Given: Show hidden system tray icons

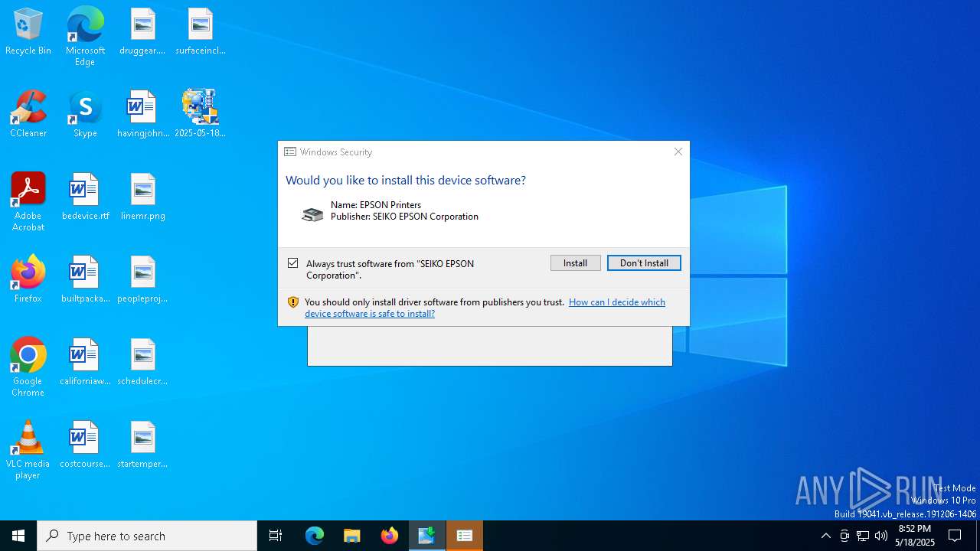Looking at the screenshot, I should point(825,536).
